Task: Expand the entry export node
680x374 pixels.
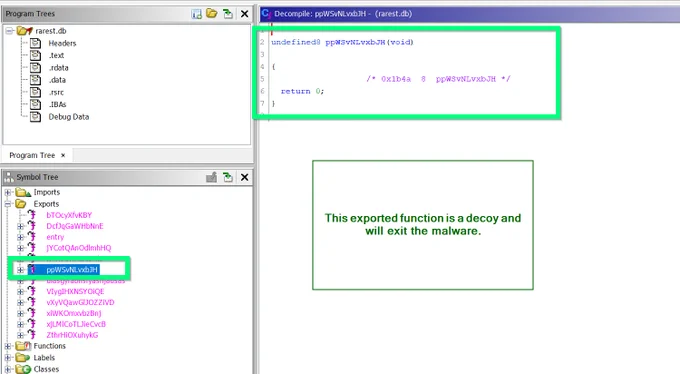Action: [20, 237]
